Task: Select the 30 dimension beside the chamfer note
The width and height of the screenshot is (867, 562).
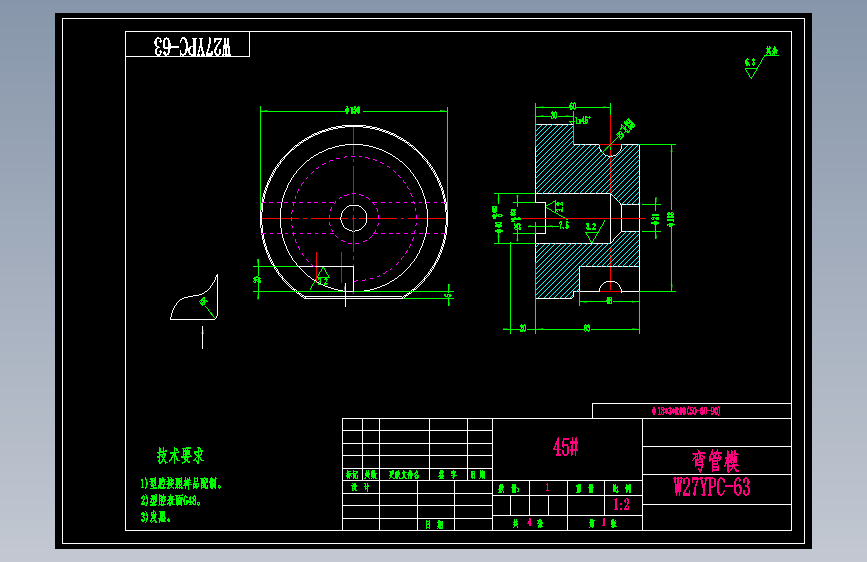Action: tap(553, 116)
